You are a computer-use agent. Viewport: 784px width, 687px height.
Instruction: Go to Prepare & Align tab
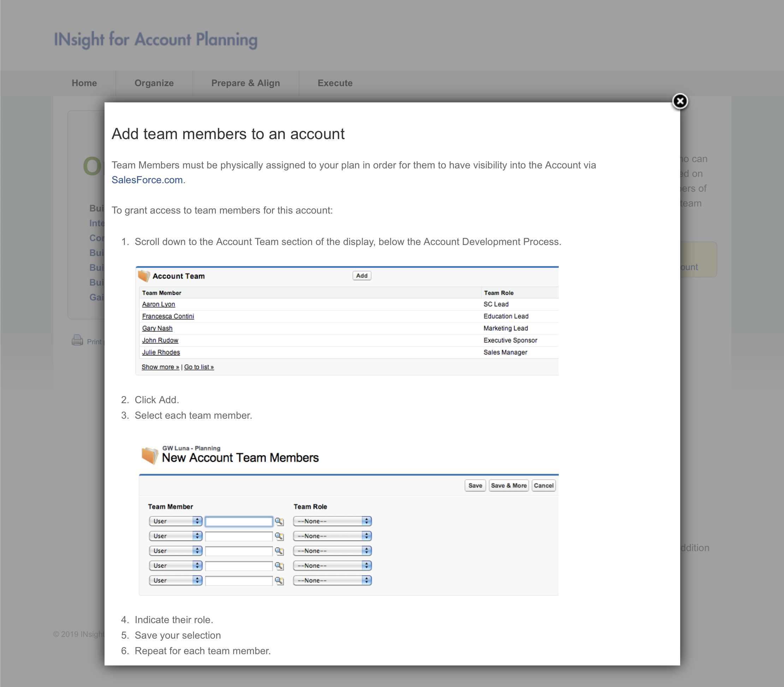click(245, 83)
